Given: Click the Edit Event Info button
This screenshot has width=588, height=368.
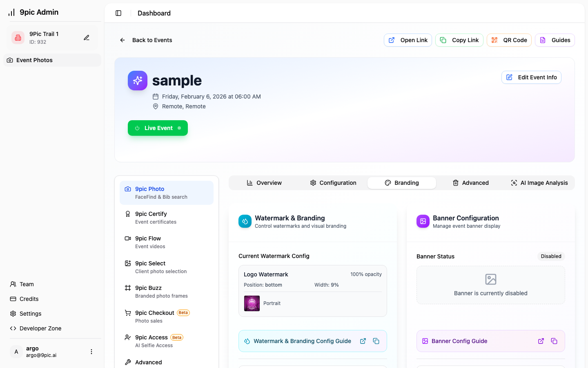Looking at the screenshot, I should pos(531,77).
